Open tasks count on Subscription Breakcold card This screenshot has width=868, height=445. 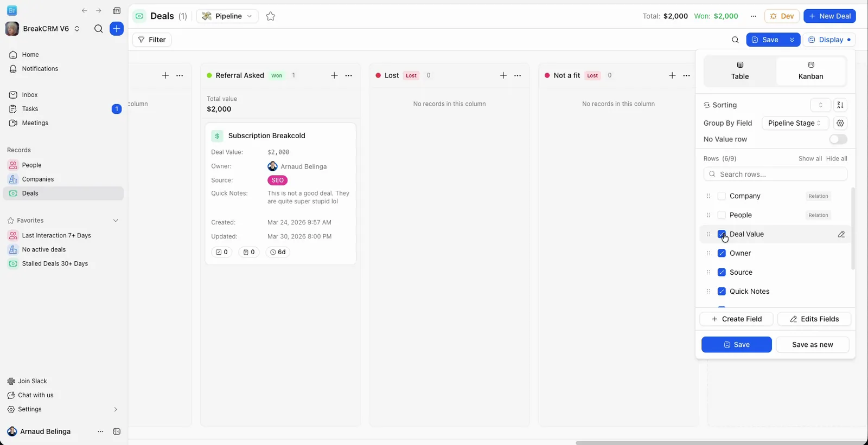click(x=221, y=252)
